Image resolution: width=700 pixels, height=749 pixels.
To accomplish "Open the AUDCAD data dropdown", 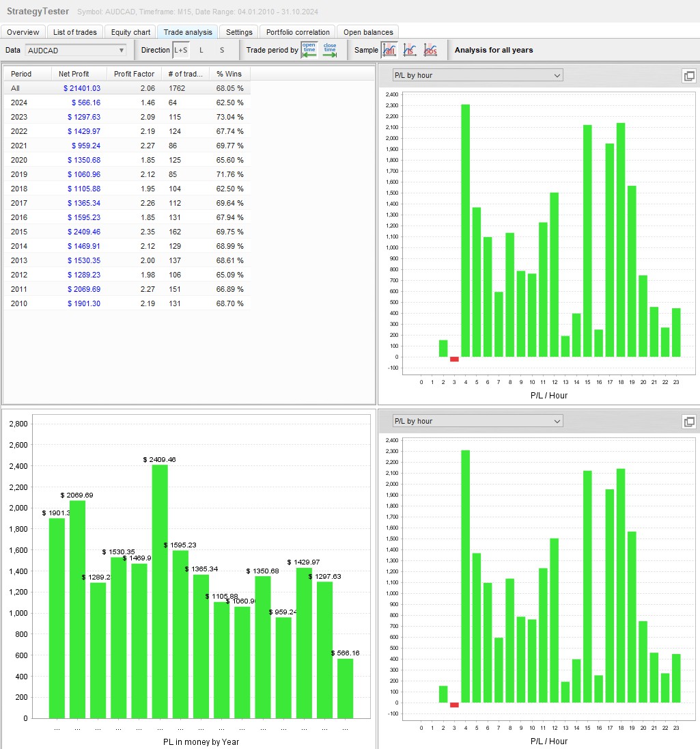I will click(76, 50).
